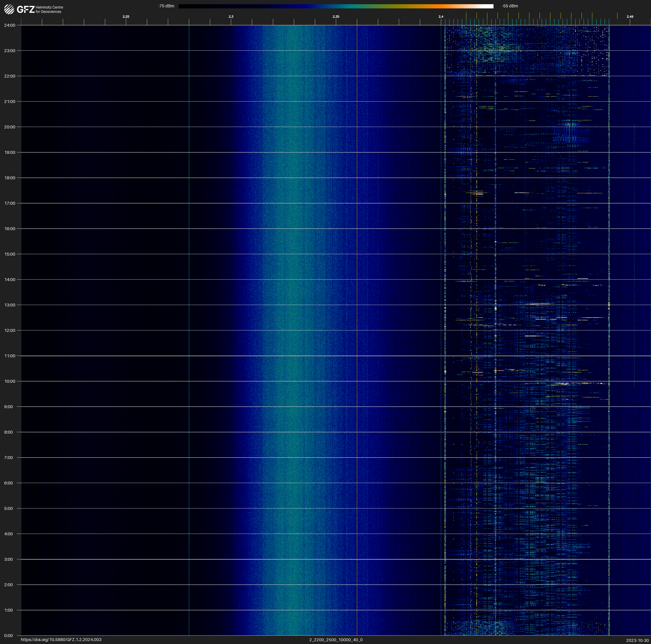
Task: Click the -55 dBm scale label
Action: pyautogui.click(x=510, y=6)
